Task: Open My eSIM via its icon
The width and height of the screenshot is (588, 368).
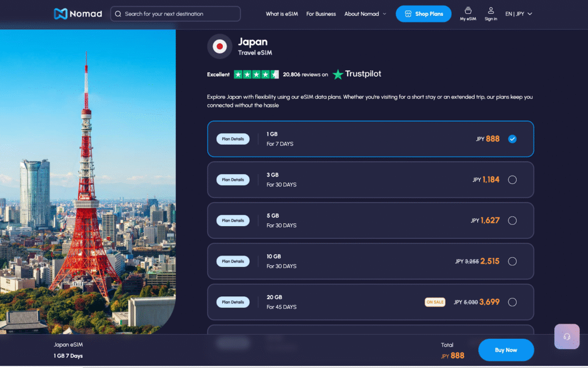Action: click(468, 11)
